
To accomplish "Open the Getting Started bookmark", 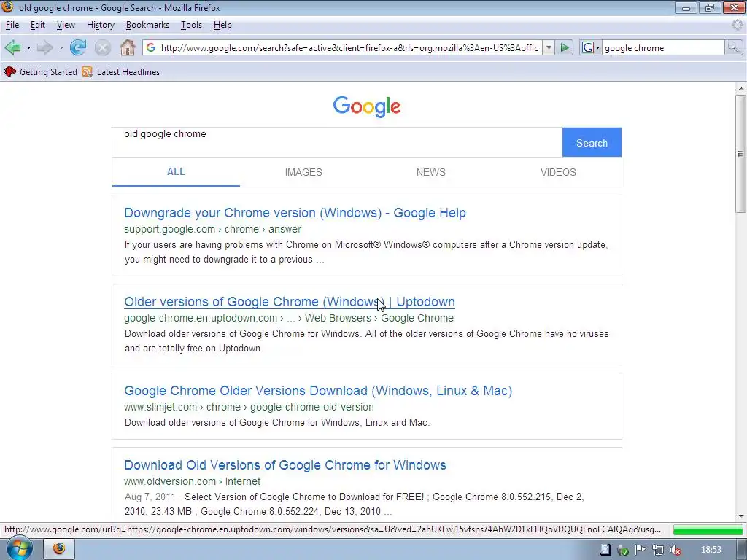I will click(41, 72).
